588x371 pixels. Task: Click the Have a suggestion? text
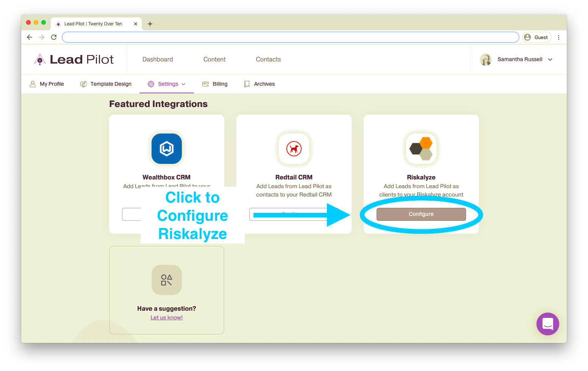(x=167, y=308)
